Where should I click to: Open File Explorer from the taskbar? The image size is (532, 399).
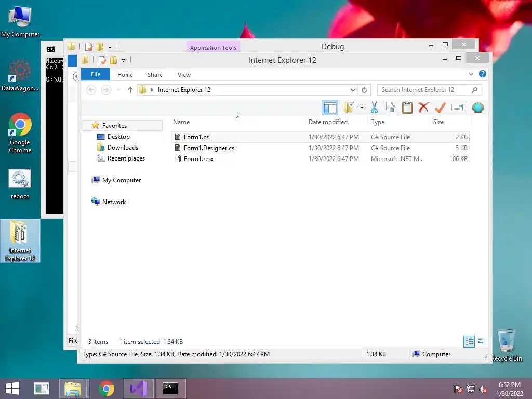click(x=73, y=389)
